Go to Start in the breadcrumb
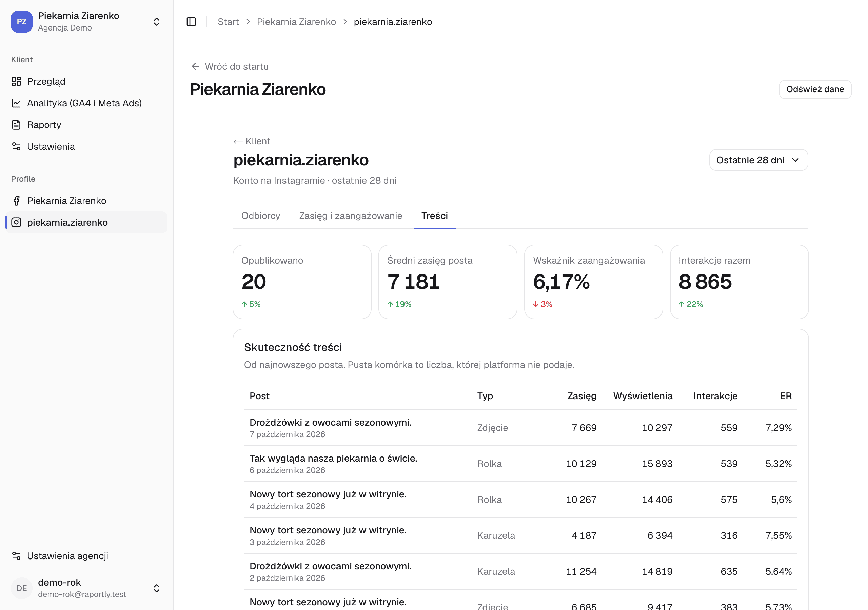Viewport: 868px width, 610px height. click(x=228, y=22)
